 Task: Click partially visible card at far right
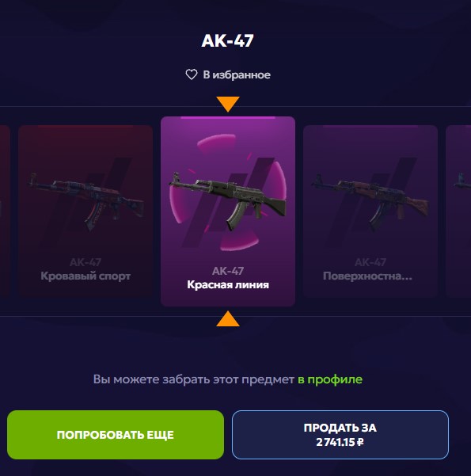pos(458,211)
